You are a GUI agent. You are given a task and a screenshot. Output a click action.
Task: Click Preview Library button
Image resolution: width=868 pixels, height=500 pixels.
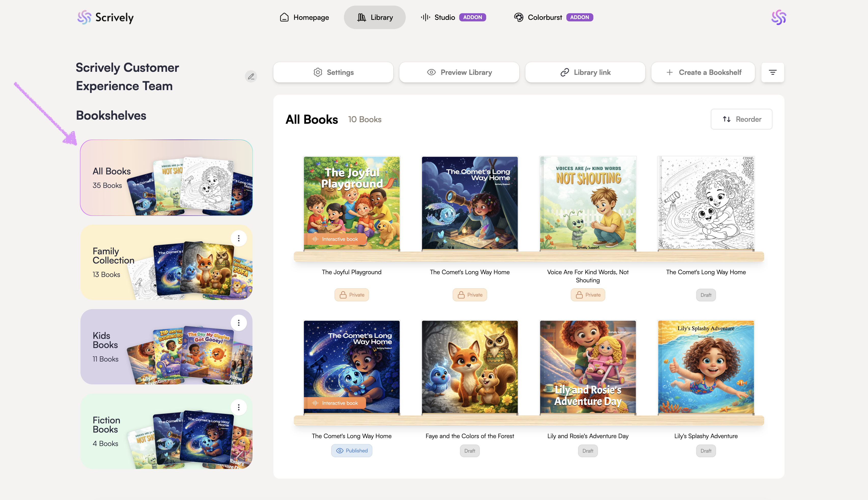tap(459, 73)
